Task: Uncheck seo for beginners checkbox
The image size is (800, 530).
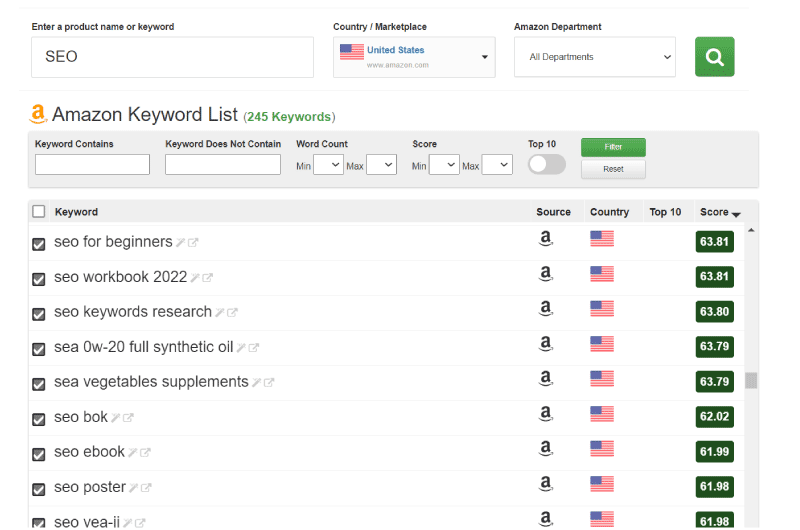Action: coord(39,244)
